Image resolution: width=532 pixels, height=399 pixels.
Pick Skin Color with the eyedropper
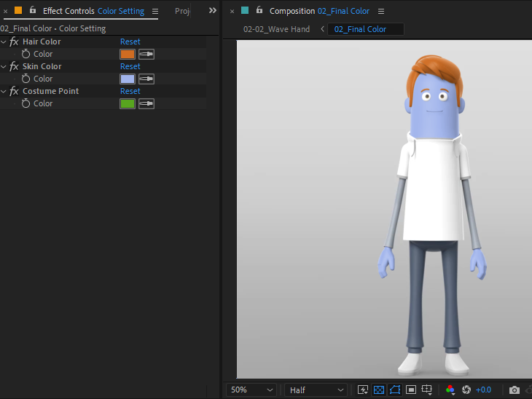click(x=146, y=79)
